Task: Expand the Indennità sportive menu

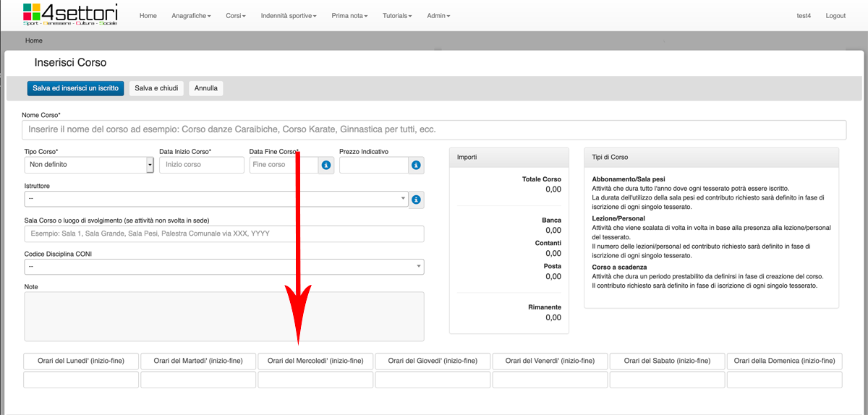Action: click(289, 16)
